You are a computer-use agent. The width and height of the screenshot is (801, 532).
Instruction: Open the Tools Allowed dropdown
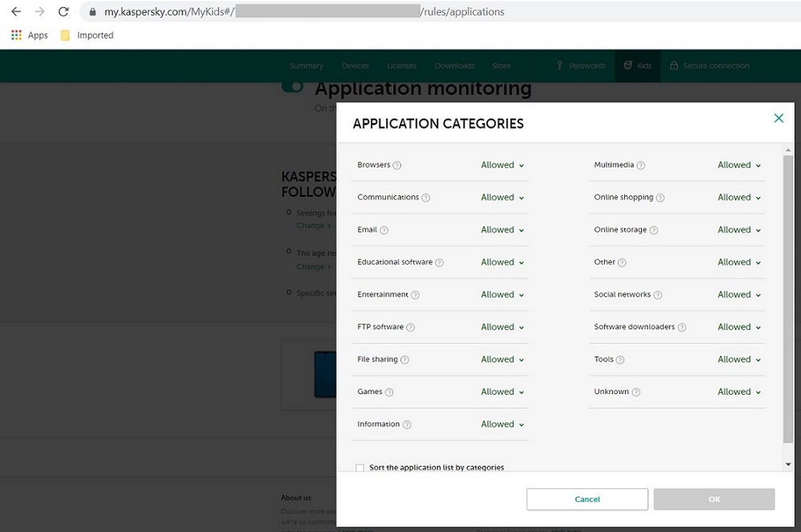739,360
